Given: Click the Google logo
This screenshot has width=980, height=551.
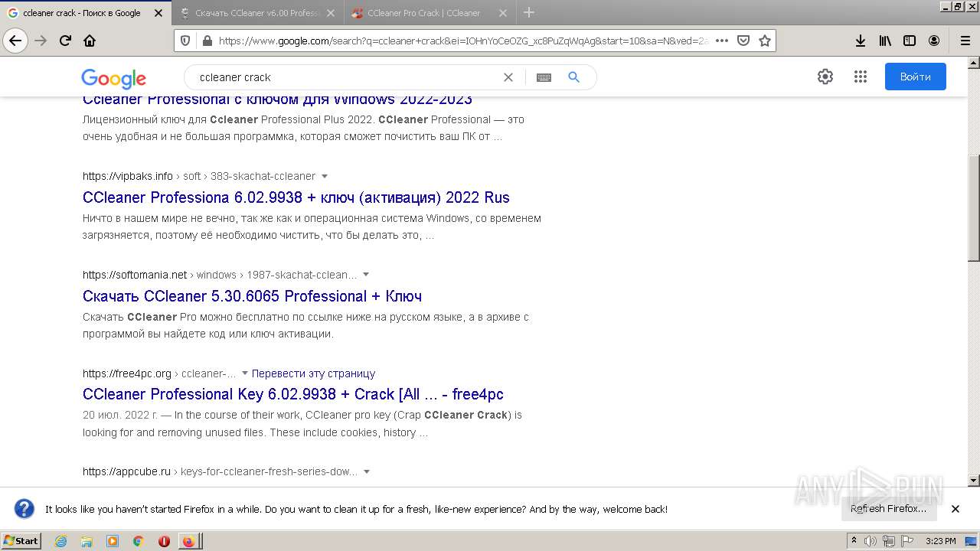Looking at the screenshot, I should 113,78.
